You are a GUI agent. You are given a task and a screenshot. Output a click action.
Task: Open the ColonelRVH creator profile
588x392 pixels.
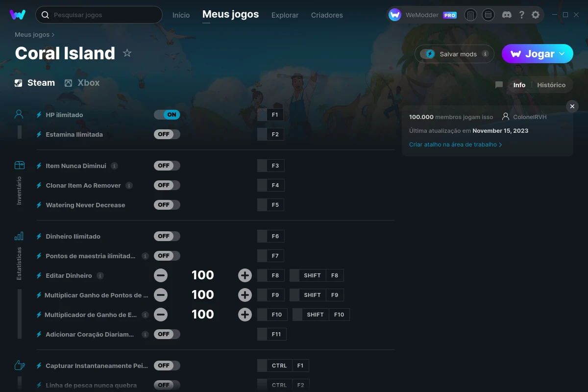[524, 117]
